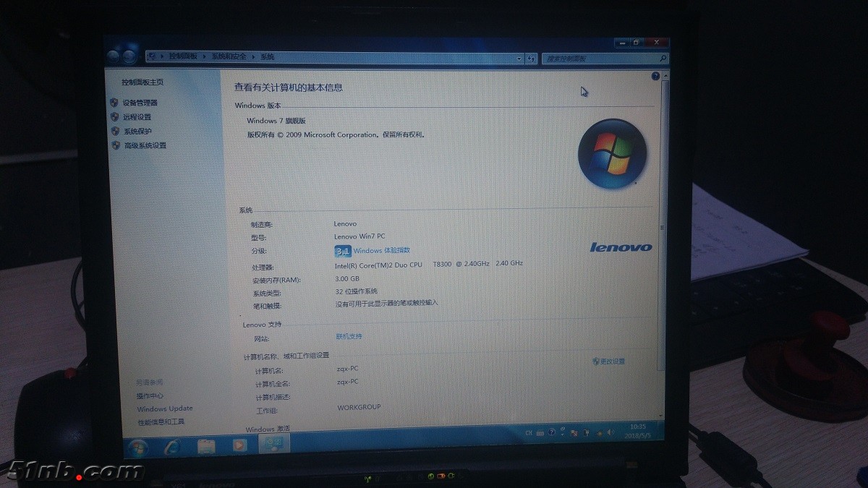This screenshot has width=868, height=488.
Task: Click the Windows Start orb
Action: tap(137, 448)
